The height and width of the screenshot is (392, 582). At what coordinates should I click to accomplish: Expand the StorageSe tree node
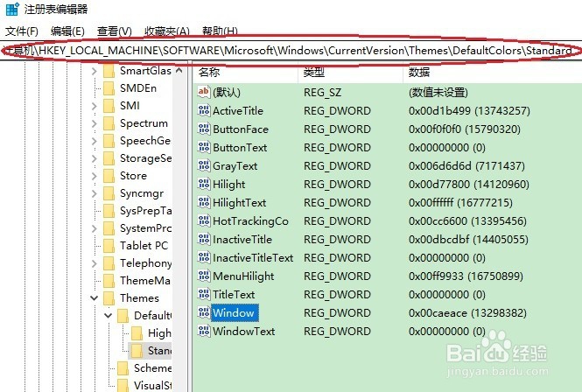[95, 158]
